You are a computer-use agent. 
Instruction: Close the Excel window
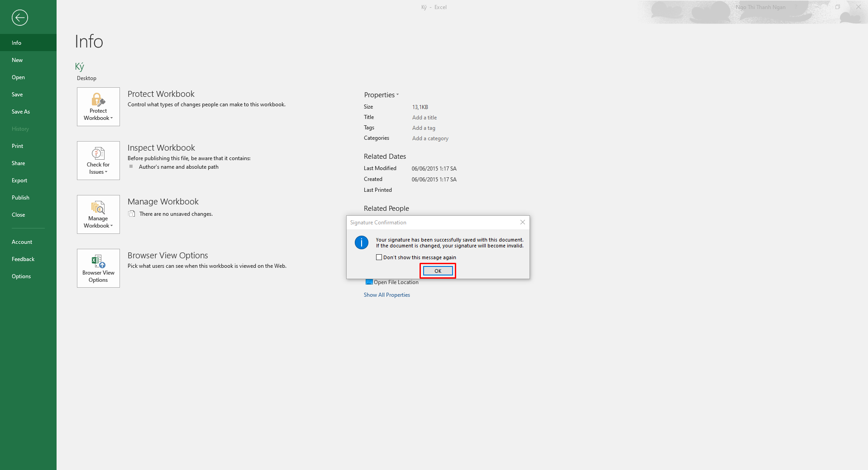(x=858, y=7)
